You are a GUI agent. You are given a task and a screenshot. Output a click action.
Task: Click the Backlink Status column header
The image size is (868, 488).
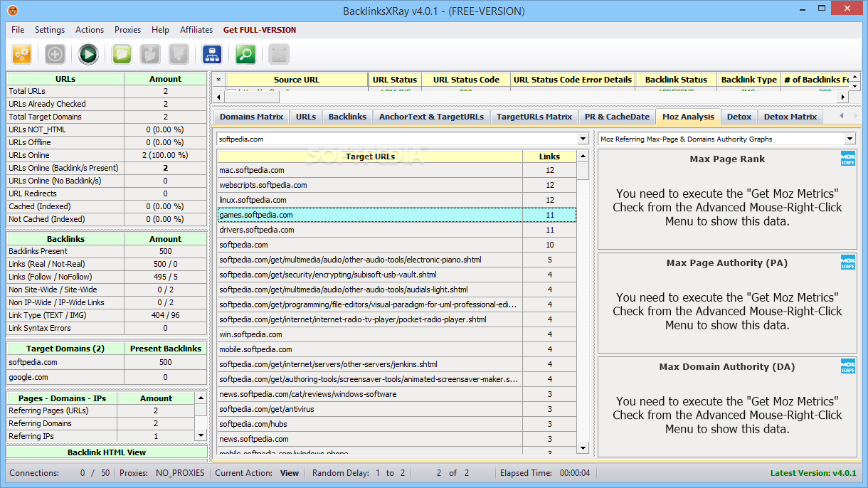676,80
